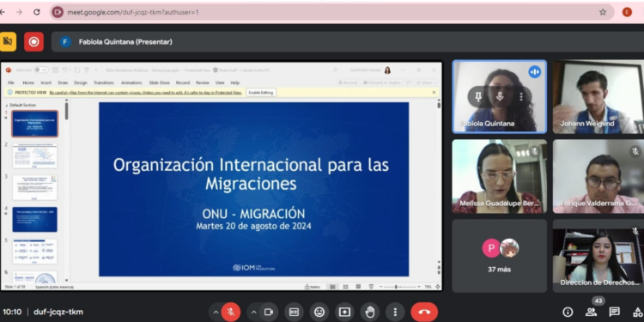Open the View tab
644x322 pixels.
coord(220,82)
